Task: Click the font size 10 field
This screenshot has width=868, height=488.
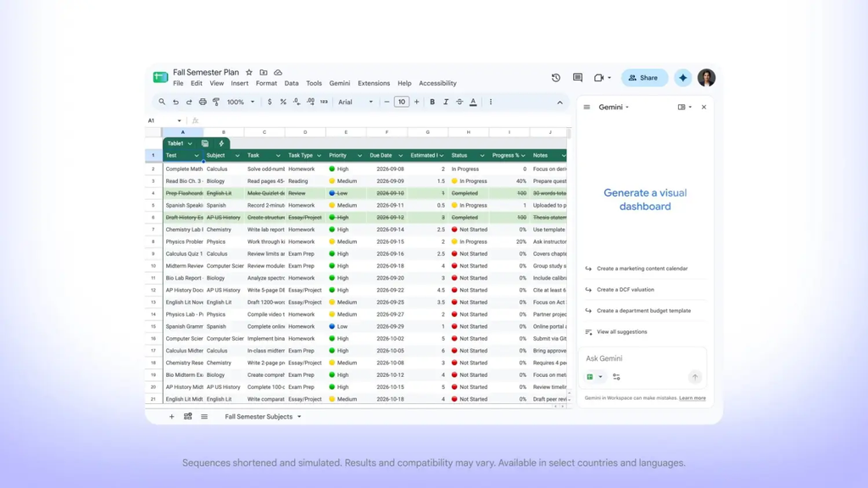Action: click(x=401, y=102)
